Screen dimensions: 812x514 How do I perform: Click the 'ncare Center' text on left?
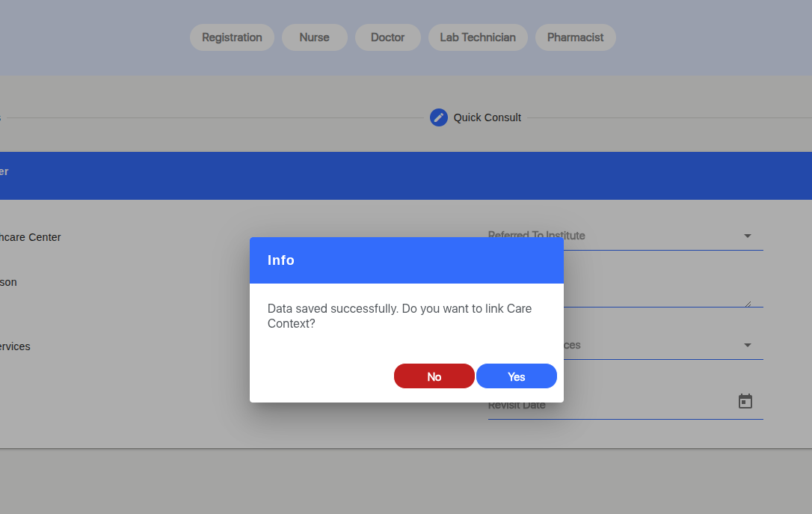click(30, 237)
